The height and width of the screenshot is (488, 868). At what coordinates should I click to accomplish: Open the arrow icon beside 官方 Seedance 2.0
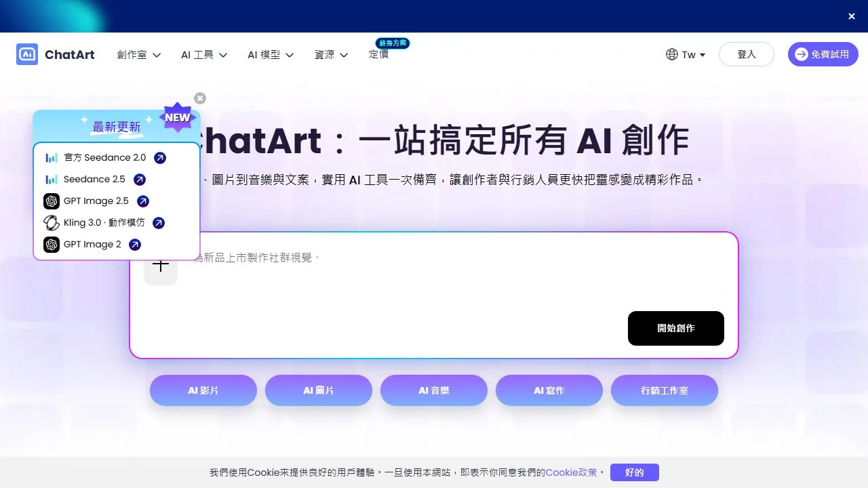coord(160,158)
